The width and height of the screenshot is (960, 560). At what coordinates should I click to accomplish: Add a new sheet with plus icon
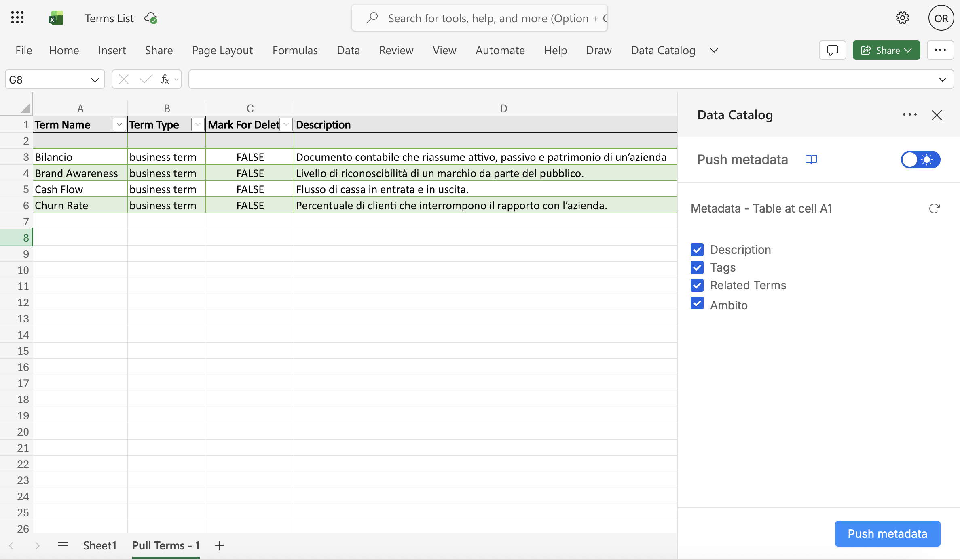coord(220,546)
